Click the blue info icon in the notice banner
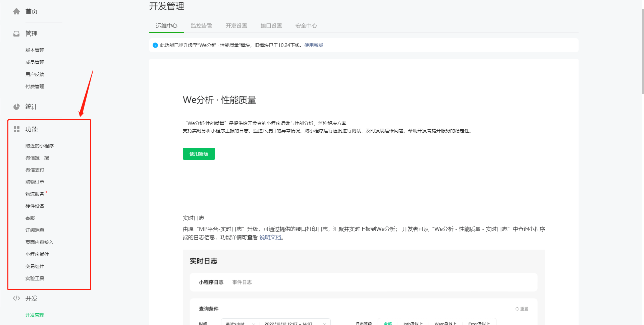The height and width of the screenshot is (325, 644). 155,45
